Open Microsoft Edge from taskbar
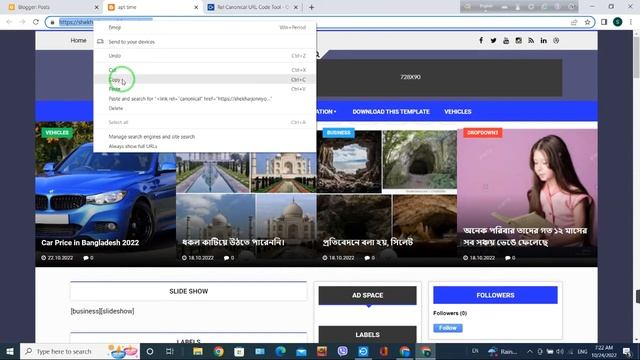The image size is (640, 360). tap(280, 351)
